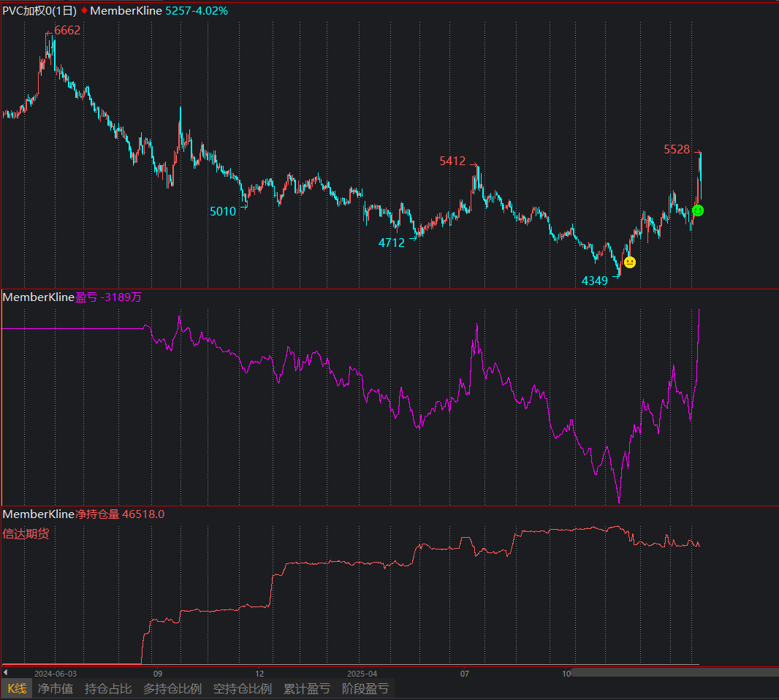Screen dimensions: 779x700
Task: Click the 6662 high price label
Action: tap(67, 31)
